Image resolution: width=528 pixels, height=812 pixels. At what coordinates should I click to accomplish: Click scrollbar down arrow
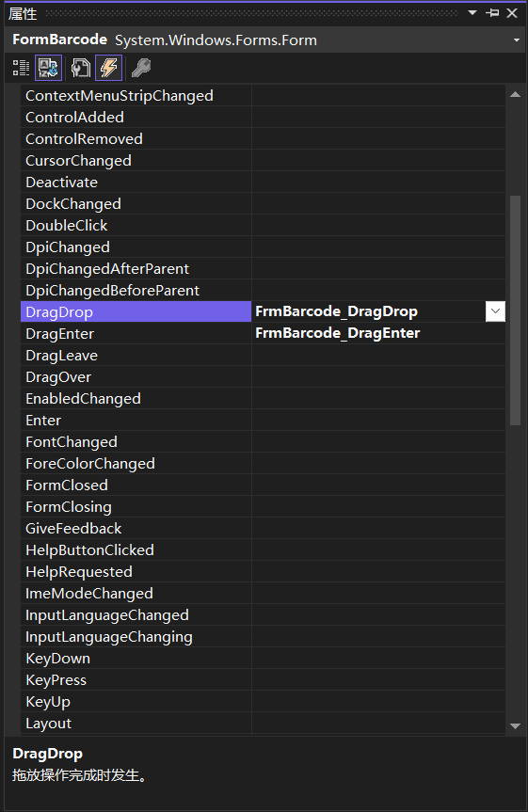click(x=515, y=726)
